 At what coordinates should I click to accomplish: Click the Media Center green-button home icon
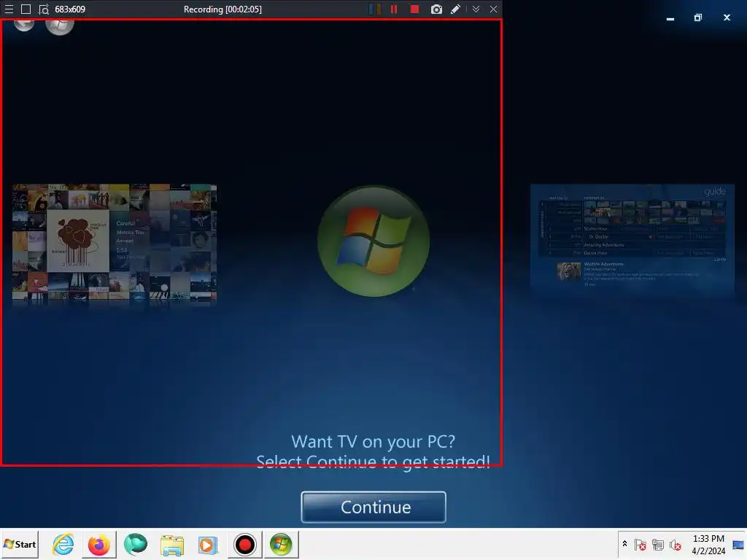[60, 26]
